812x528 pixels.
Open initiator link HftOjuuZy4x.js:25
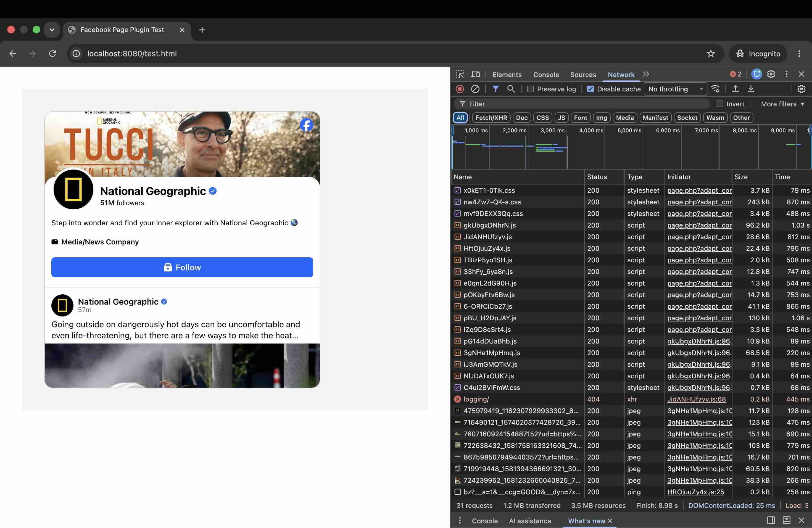[695, 492]
